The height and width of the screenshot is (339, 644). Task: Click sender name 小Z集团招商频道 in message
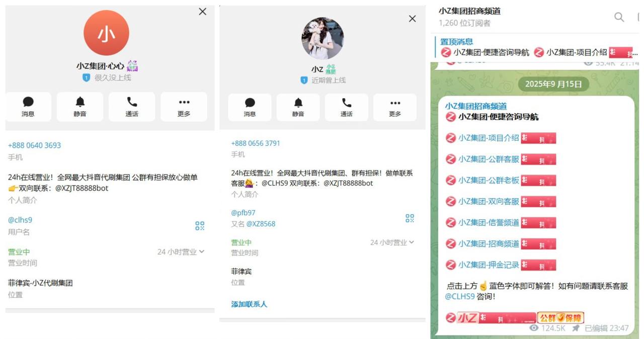pyautogui.click(x=476, y=106)
